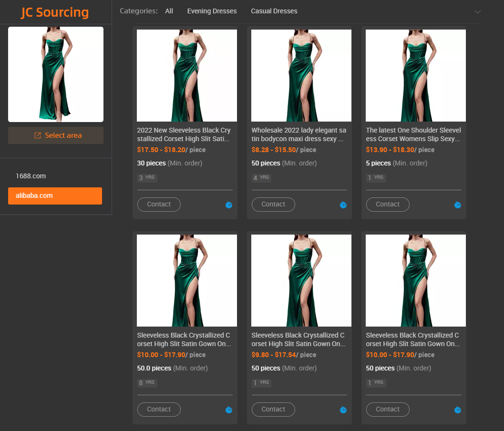This screenshot has height=431, width=504.
Task: Open title 'The latest One Shoulder Sleeveless'
Action: [413, 134]
